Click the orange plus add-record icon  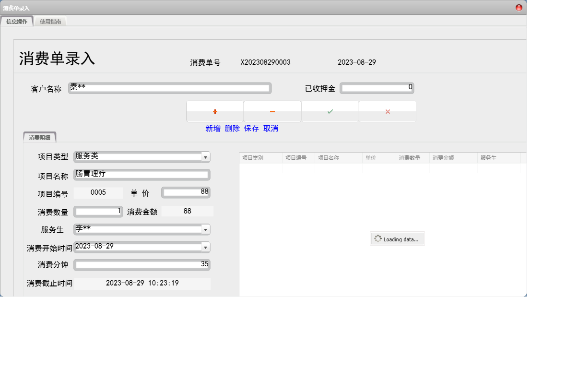(x=215, y=112)
